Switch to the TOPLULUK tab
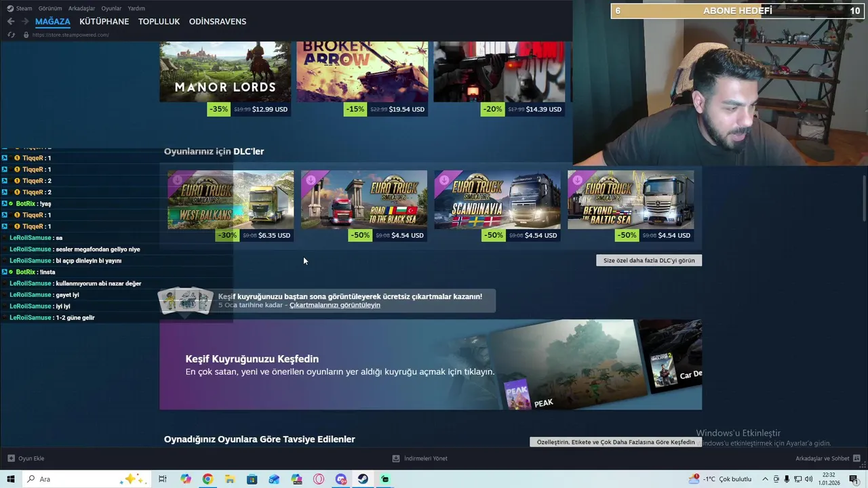Image resolution: width=868 pixels, height=488 pixels. pos(159,22)
